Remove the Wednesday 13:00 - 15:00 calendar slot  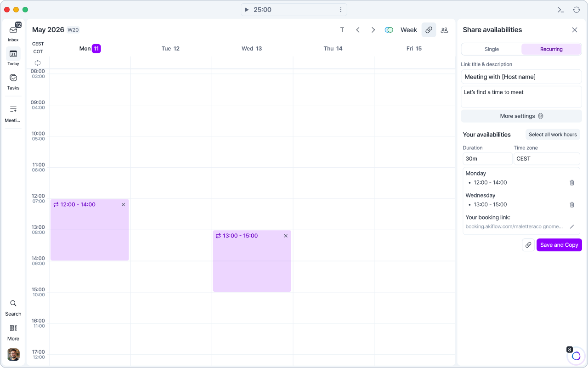tap(286, 236)
